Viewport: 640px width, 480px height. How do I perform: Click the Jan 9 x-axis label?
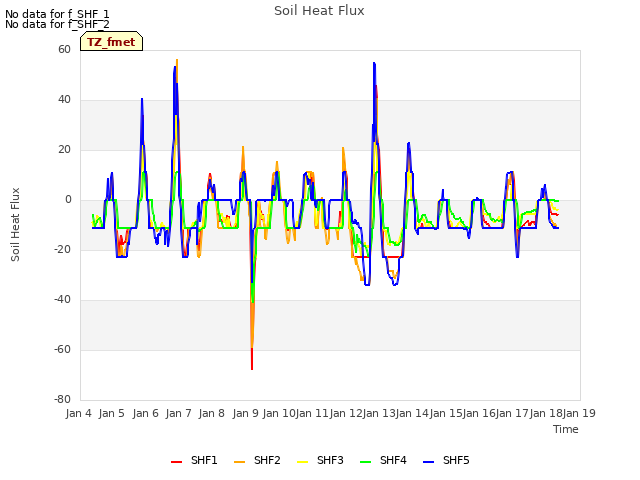pos(245,413)
